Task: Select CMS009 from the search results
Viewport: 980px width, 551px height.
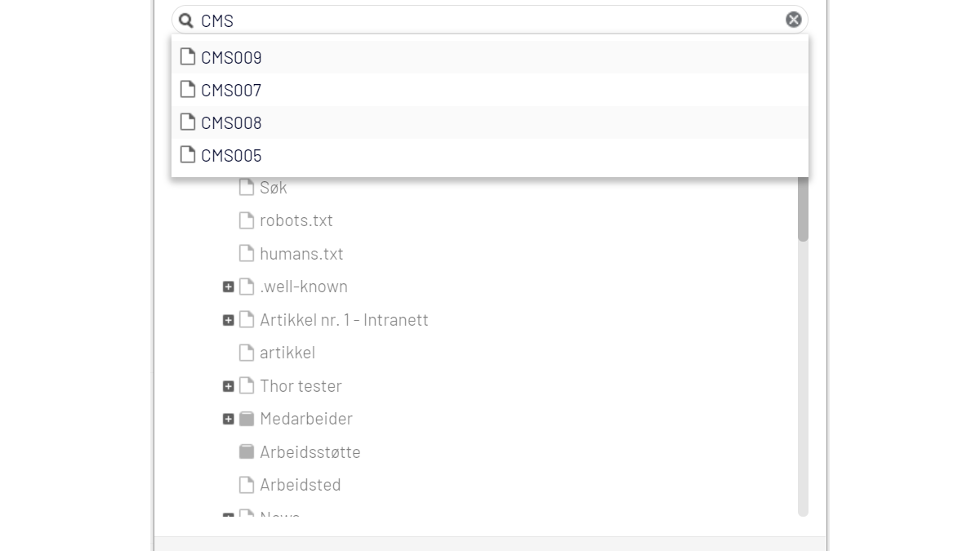Action: coord(231,57)
